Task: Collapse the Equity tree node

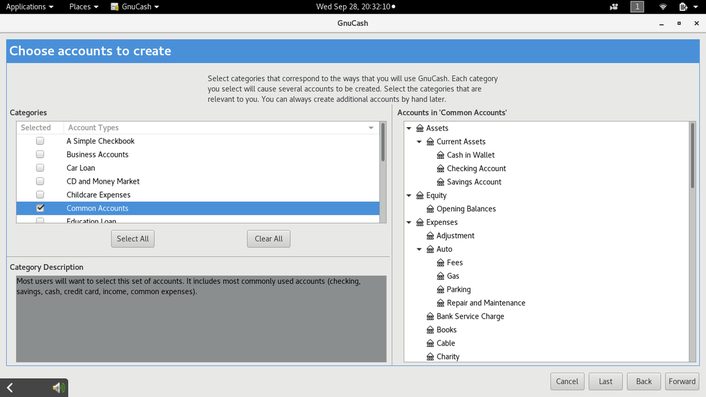Action: tap(409, 195)
